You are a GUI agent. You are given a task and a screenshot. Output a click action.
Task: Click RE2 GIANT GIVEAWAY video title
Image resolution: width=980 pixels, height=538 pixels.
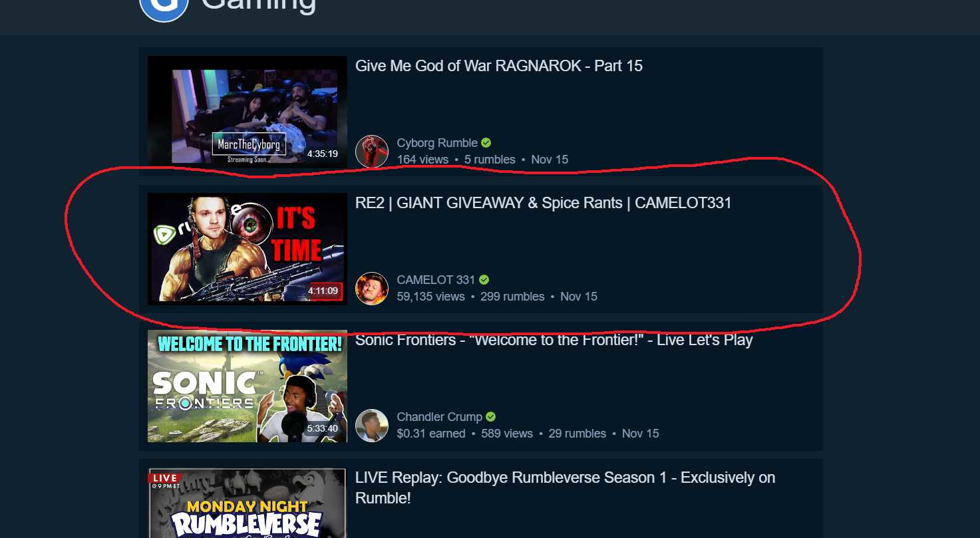(x=544, y=203)
